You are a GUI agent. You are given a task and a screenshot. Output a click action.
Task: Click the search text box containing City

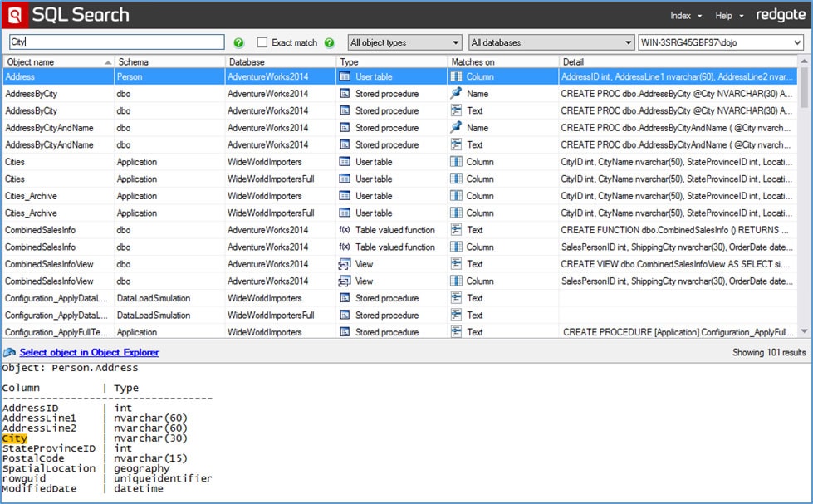117,42
